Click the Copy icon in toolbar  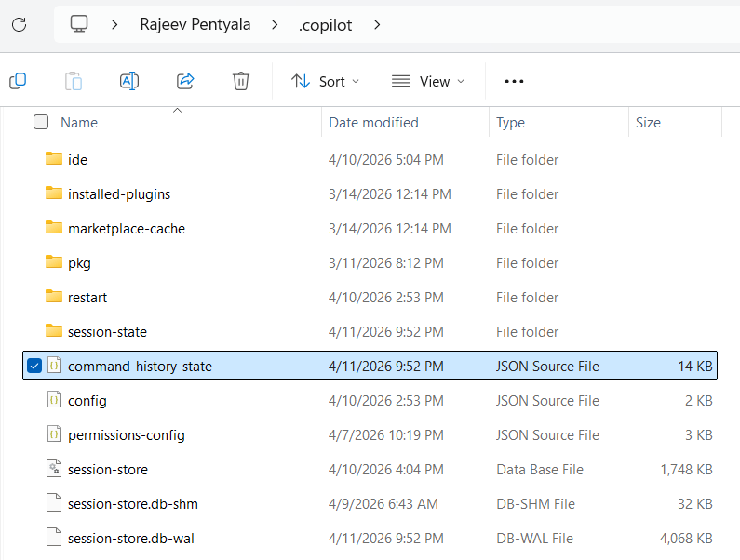[18, 81]
